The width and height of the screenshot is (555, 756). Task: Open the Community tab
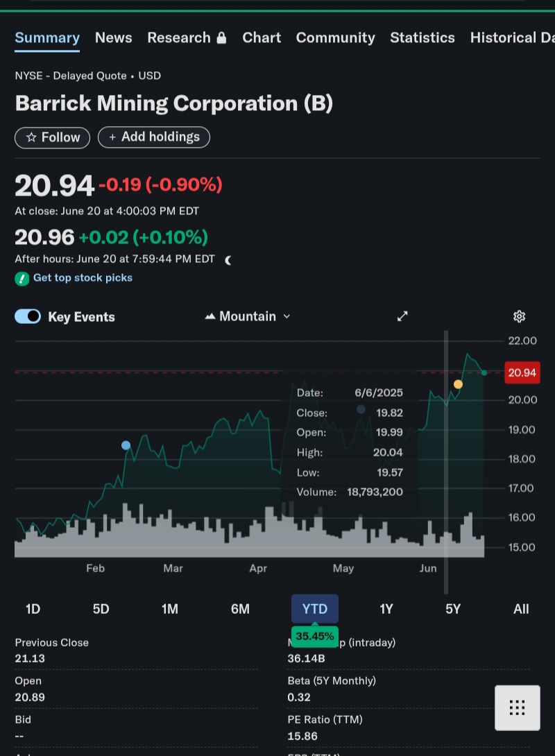pos(335,37)
